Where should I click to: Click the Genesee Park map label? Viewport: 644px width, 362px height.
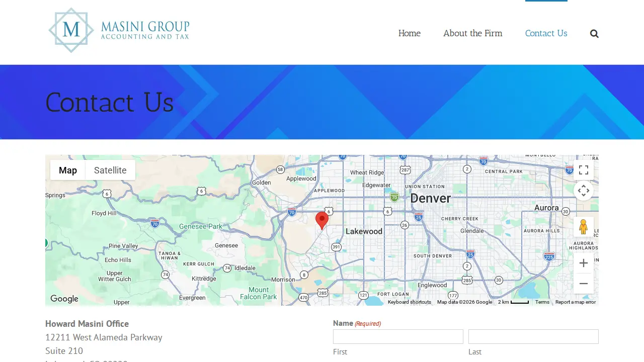point(201,227)
